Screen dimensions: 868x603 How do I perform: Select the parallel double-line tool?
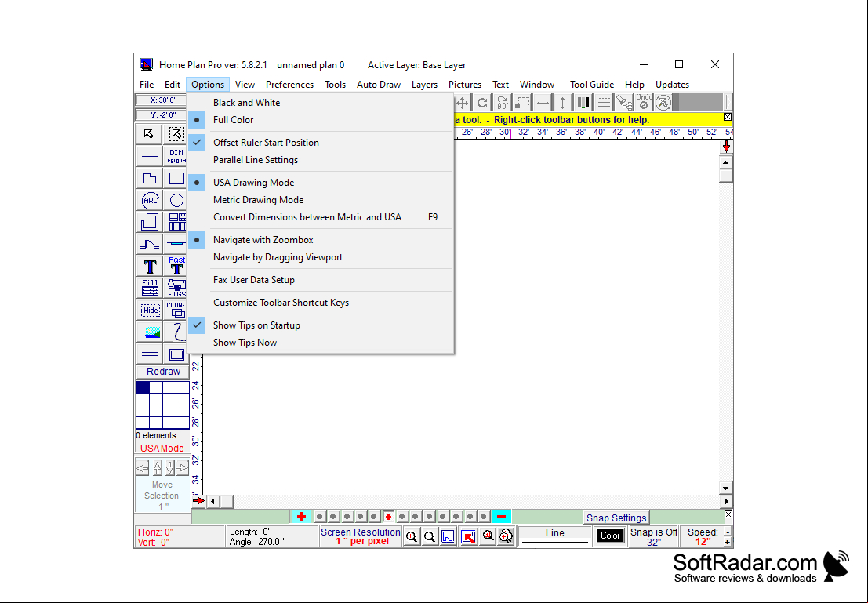click(x=149, y=354)
